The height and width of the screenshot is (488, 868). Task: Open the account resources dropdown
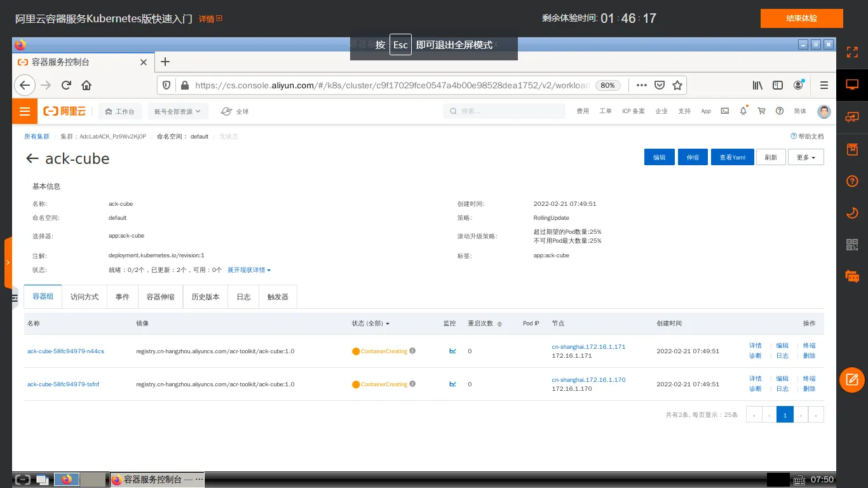[x=177, y=111]
